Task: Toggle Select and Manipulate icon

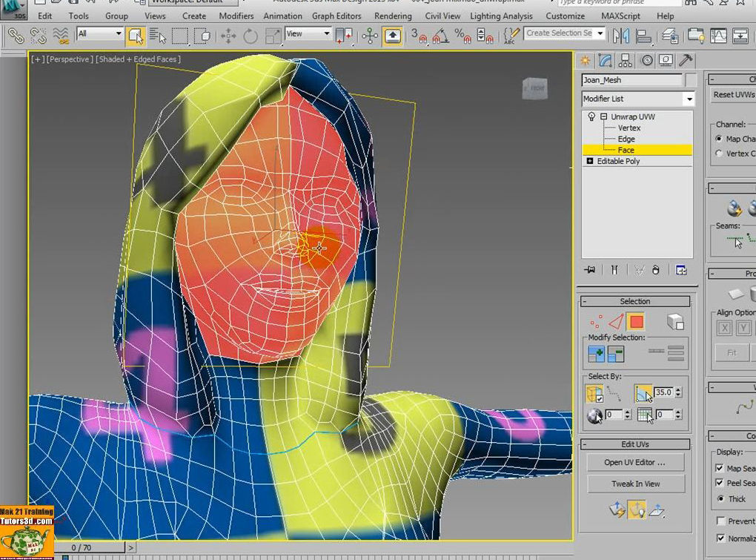Action: (371, 36)
